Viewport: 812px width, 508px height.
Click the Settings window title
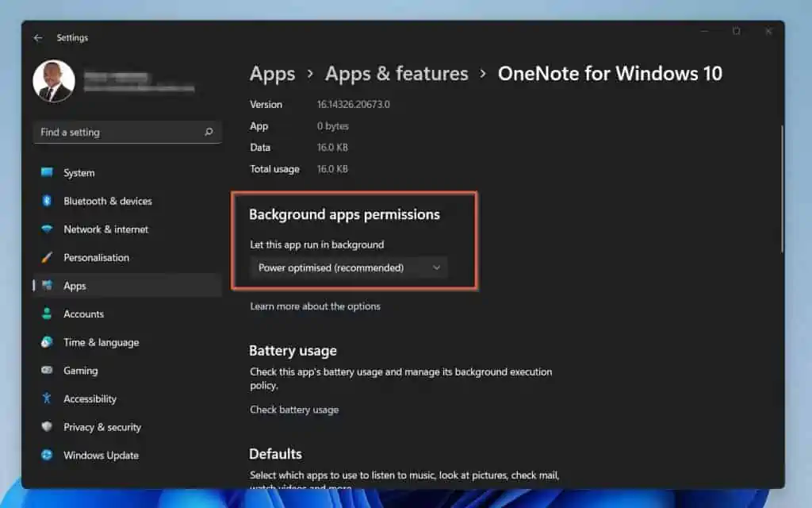[x=72, y=38]
